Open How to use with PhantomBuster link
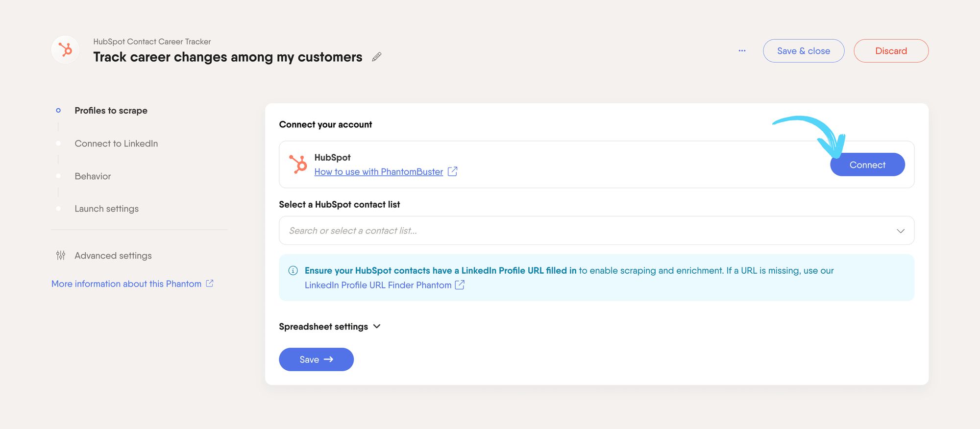The image size is (980, 429). 378,172
